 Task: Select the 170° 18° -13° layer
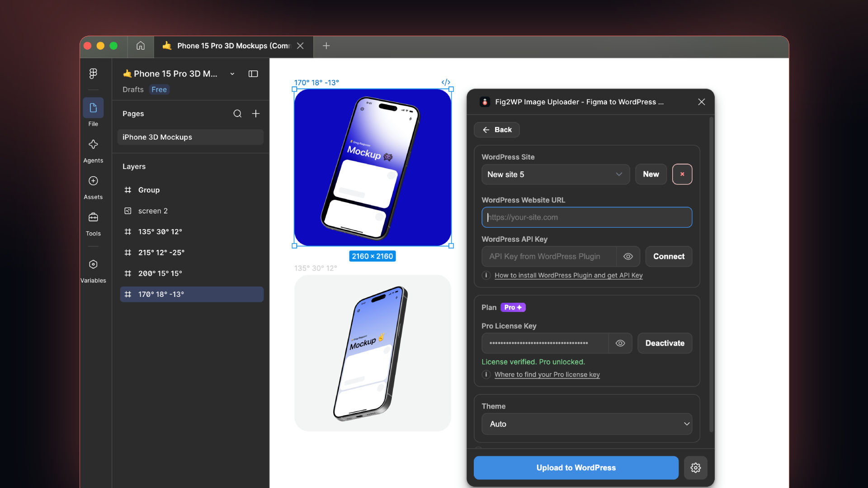pos(192,295)
